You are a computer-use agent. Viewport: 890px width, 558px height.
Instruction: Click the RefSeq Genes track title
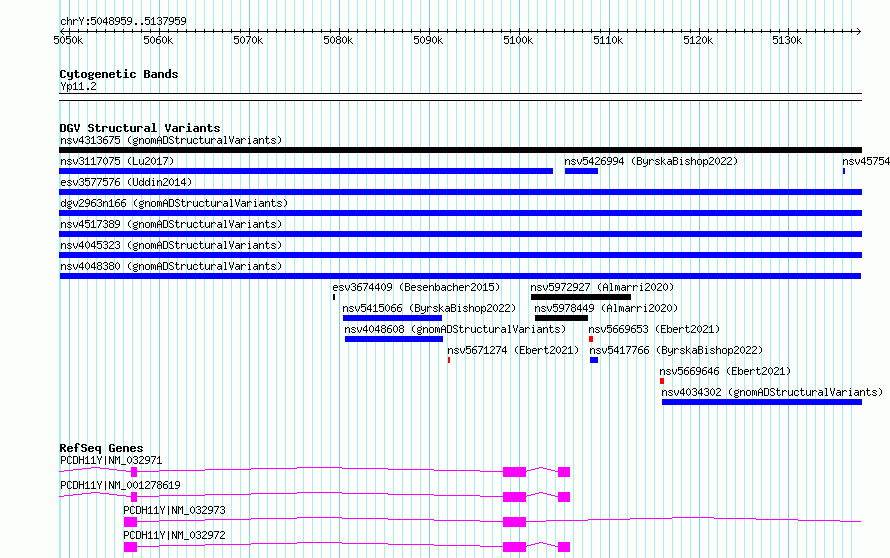coord(101,448)
